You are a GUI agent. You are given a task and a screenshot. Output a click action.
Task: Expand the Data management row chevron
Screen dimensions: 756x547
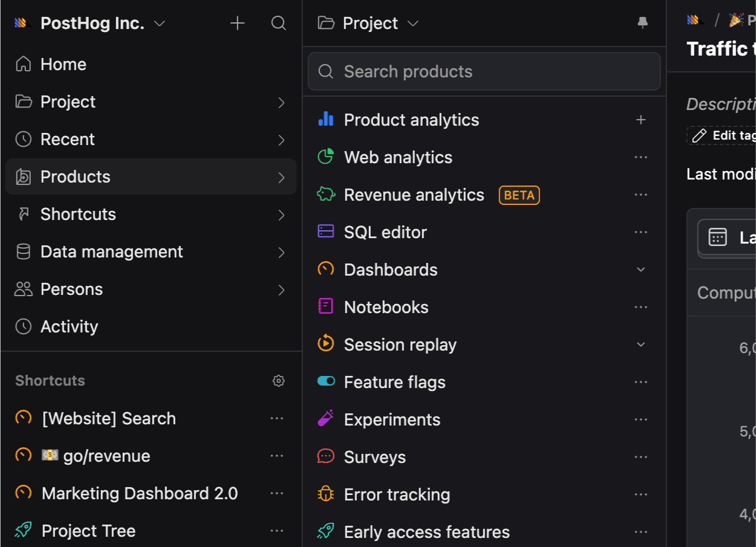pos(281,253)
